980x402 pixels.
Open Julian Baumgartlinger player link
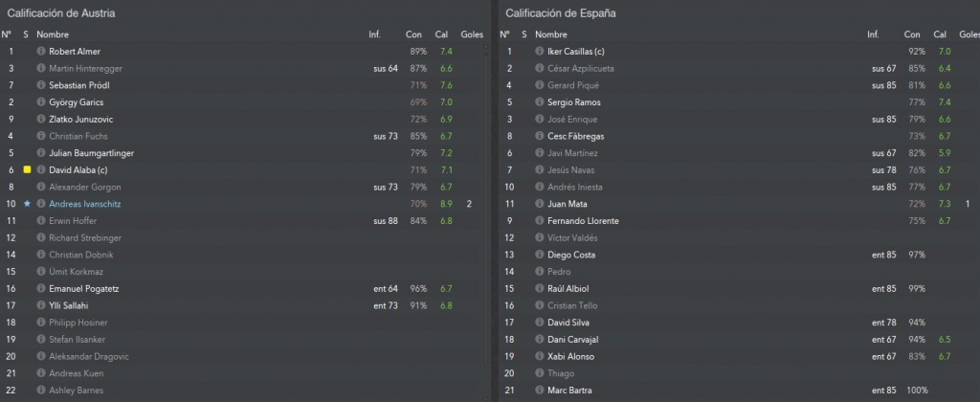pyautogui.click(x=91, y=152)
